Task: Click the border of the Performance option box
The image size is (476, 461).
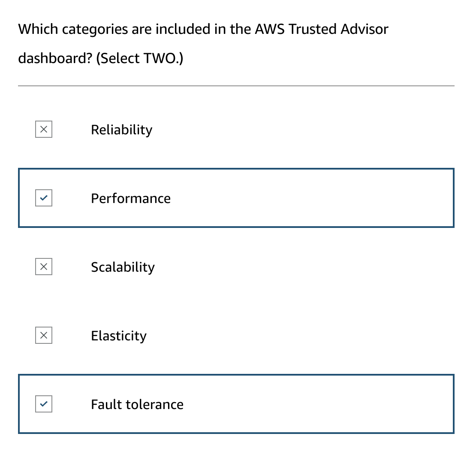Action: (x=236, y=169)
